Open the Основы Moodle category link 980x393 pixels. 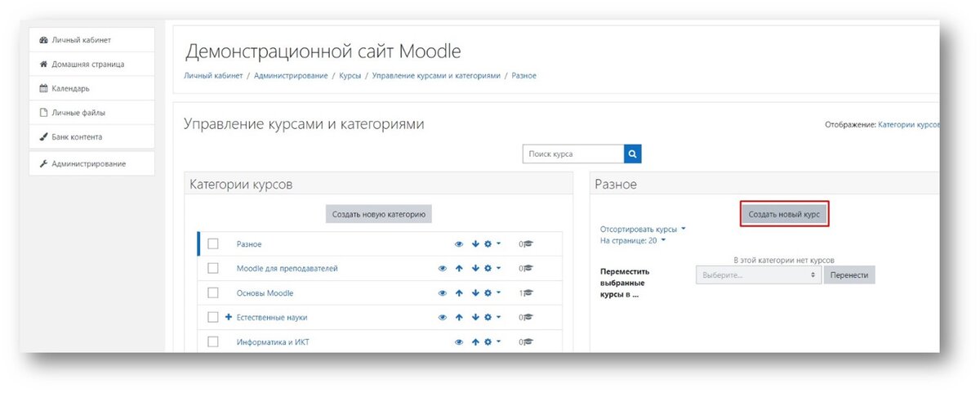point(265,293)
